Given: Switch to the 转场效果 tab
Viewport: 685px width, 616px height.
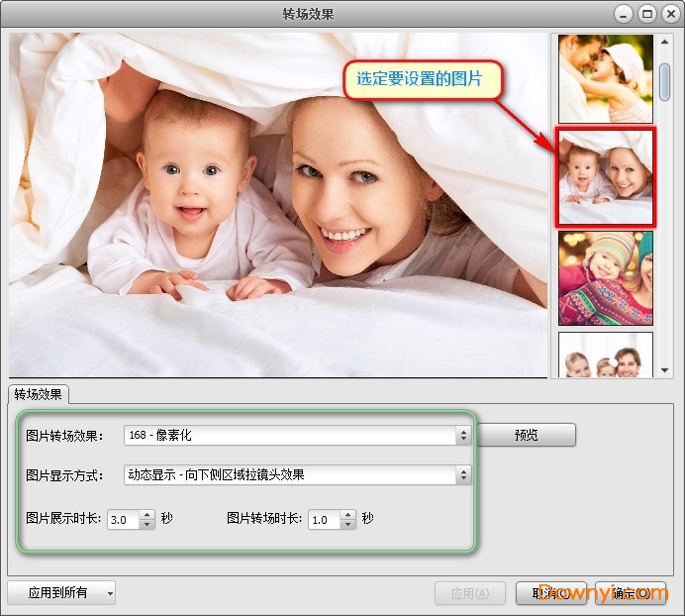Looking at the screenshot, I should pyautogui.click(x=38, y=394).
